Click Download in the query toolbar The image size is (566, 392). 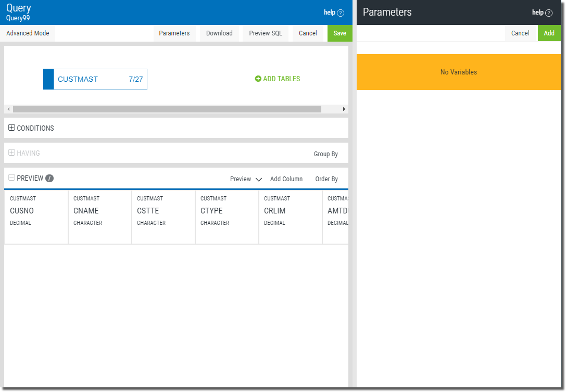(x=219, y=33)
